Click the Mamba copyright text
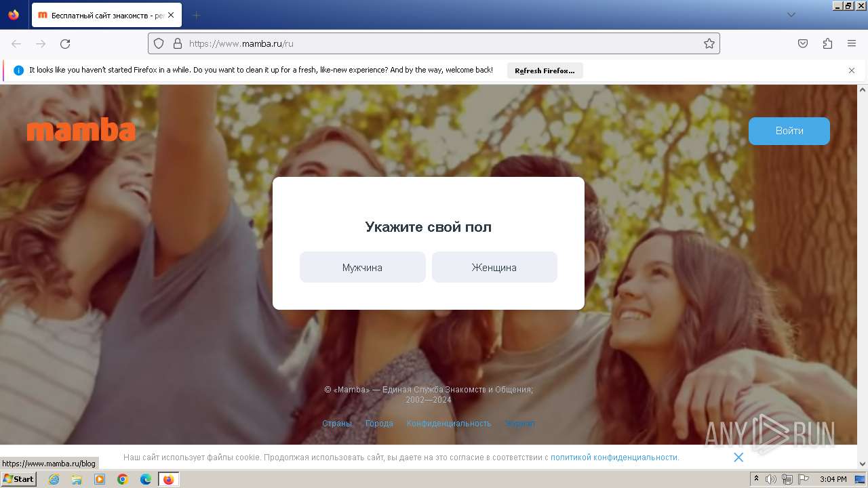Viewport: 868px width, 488px height. click(429, 394)
